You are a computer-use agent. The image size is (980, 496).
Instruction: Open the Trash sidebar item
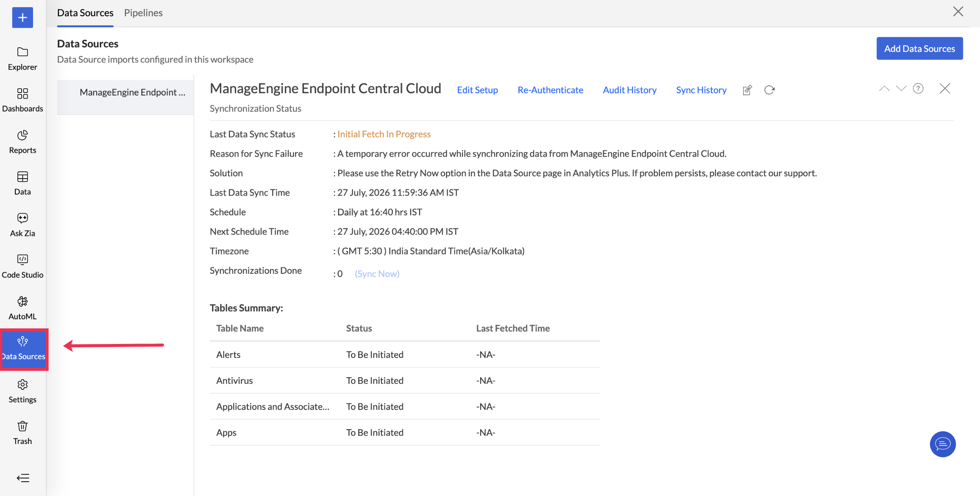coord(22,433)
